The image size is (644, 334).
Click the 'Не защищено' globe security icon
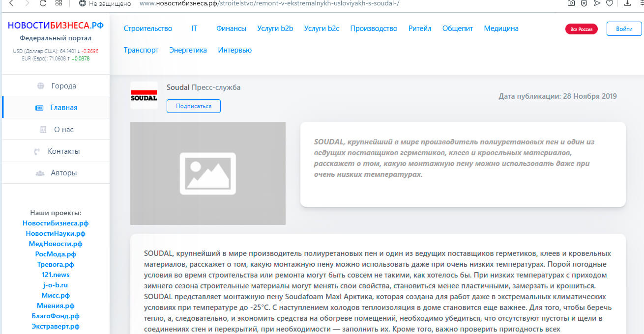click(x=82, y=3)
